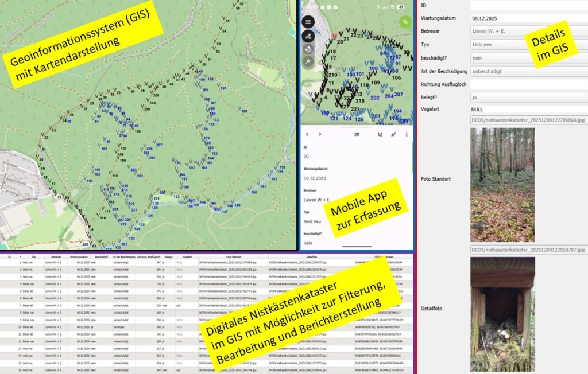Screen dimensions: 588x374
Task: Open the Betreuer dropdown in details form
Action: pyautogui.click(x=528, y=32)
